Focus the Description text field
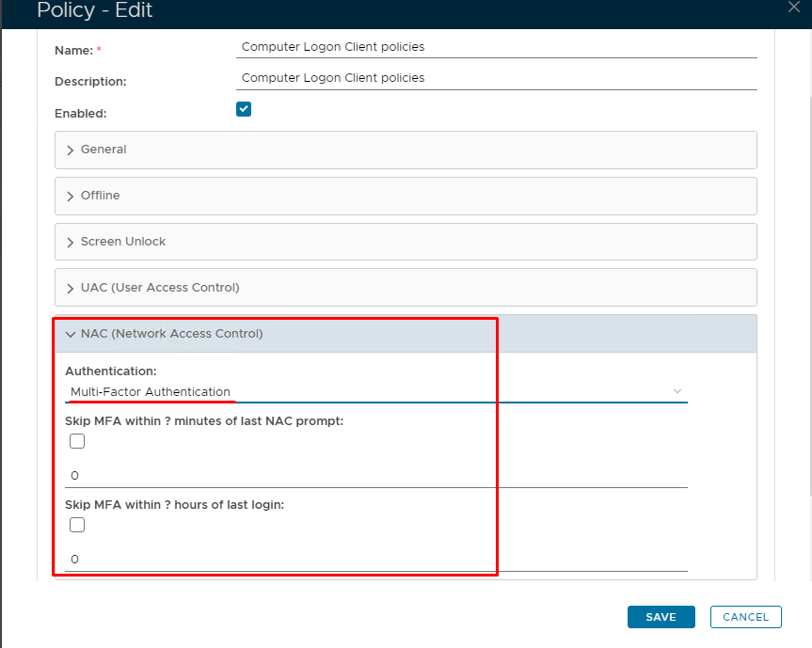This screenshot has height=648, width=812. 496,78
